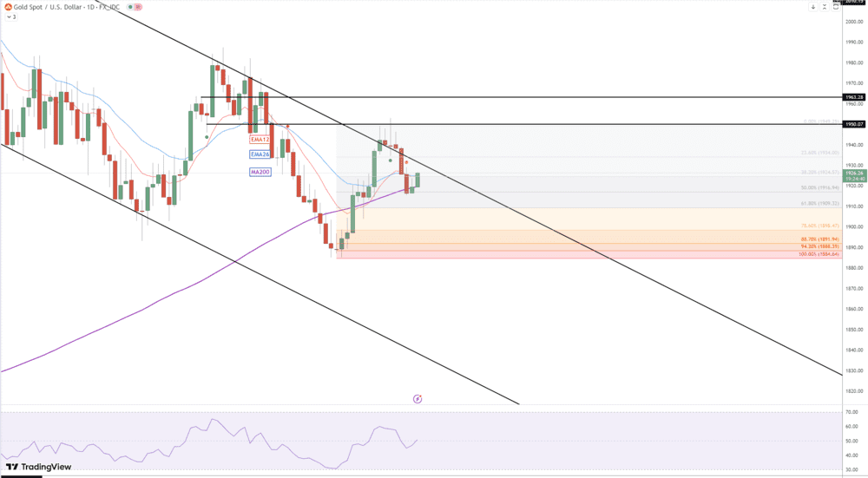Click the 1963.28 horizontal line price label
Viewport: 868px width, 478px height.
[854, 97]
